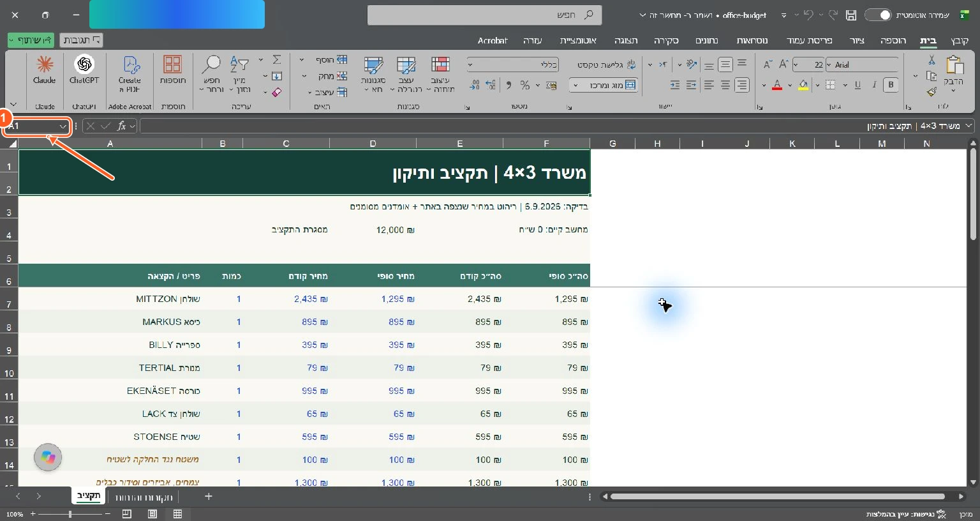980x521 pixels.
Task: Click the search box חפש
Action: point(485,15)
